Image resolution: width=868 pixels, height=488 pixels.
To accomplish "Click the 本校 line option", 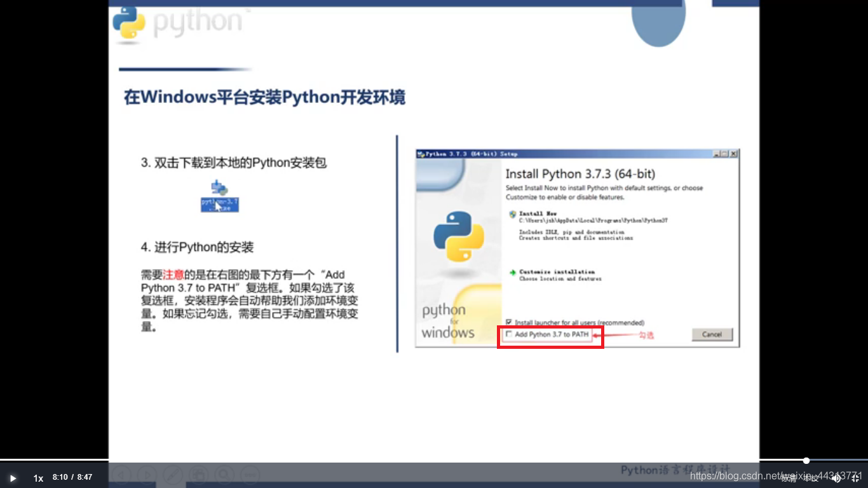I will point(811,478).
